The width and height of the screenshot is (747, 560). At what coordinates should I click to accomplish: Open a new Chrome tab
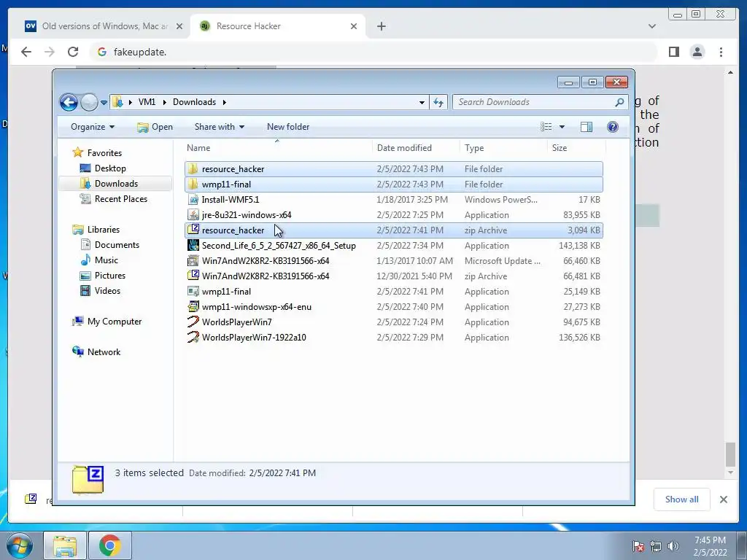tap(381, 26)
